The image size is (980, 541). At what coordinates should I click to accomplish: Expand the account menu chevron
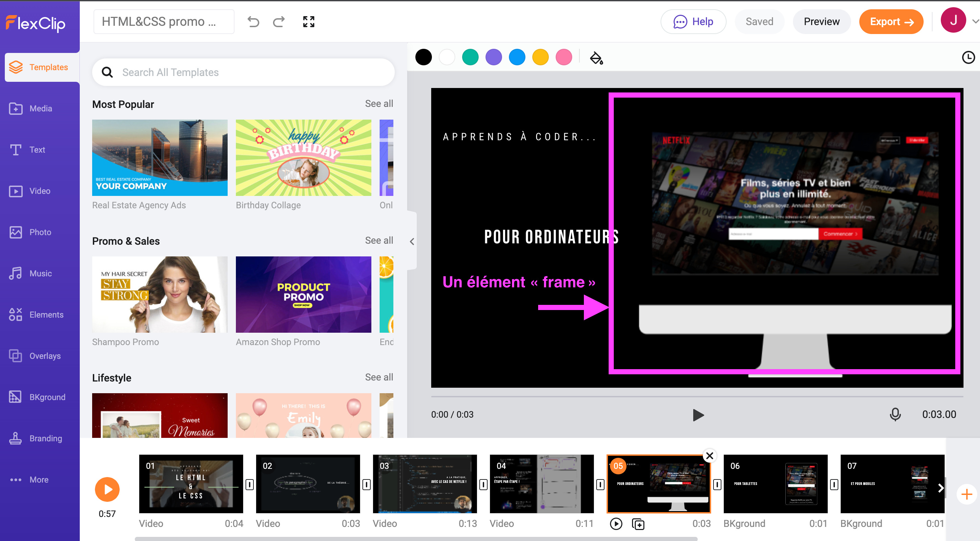975,22
